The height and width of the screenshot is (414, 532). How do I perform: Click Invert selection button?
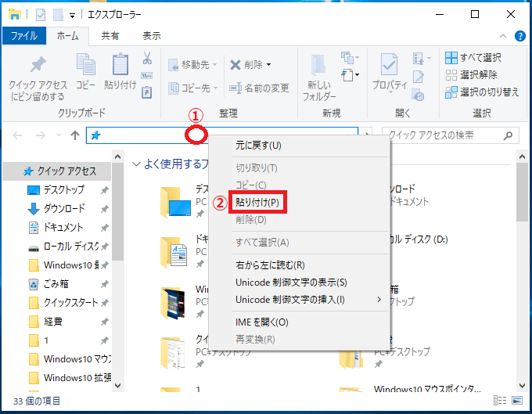(x=482, y=92)
